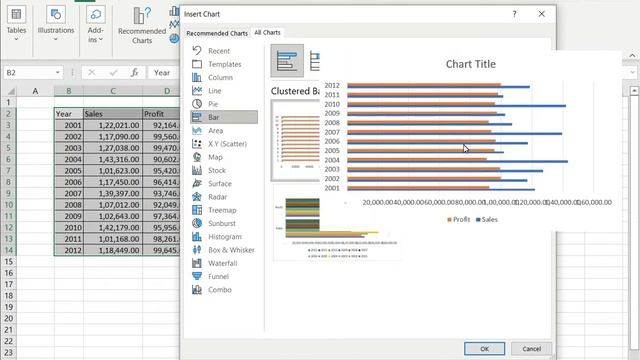Click the formula bar containing Year
This screenshot has height=360, width=640.
click(164, 73)
